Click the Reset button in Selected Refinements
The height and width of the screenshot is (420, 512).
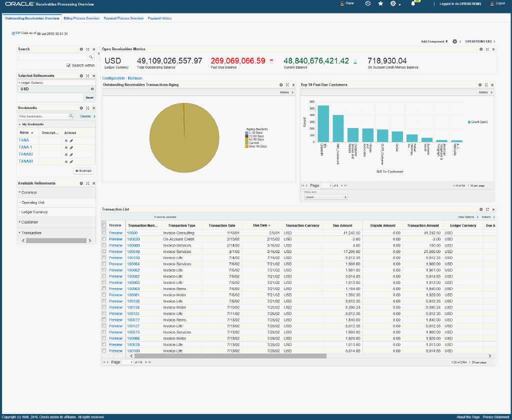click(x=89, y=97)
